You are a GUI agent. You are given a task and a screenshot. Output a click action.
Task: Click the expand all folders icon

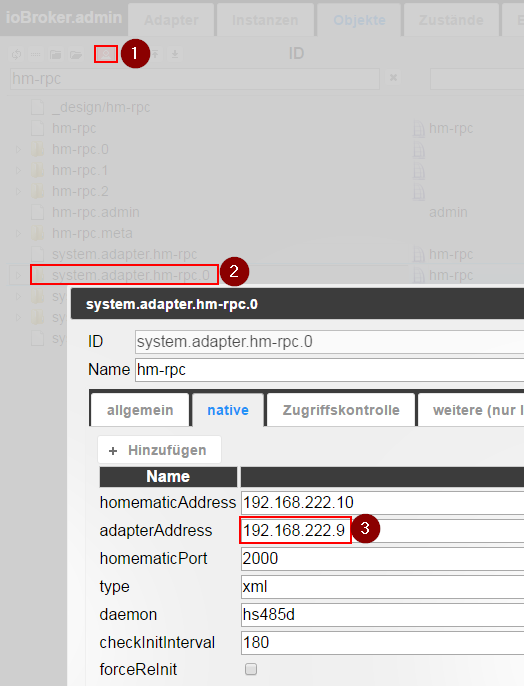(x=76, y=55)
